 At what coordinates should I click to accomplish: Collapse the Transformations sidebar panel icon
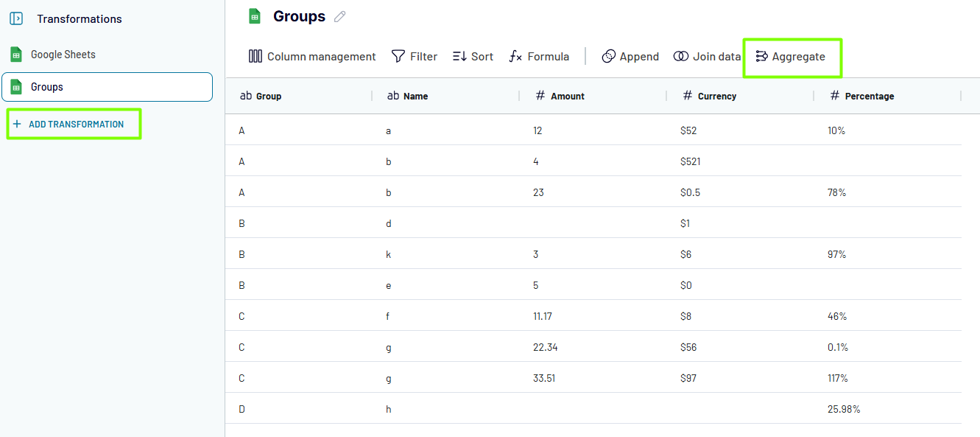16,19
